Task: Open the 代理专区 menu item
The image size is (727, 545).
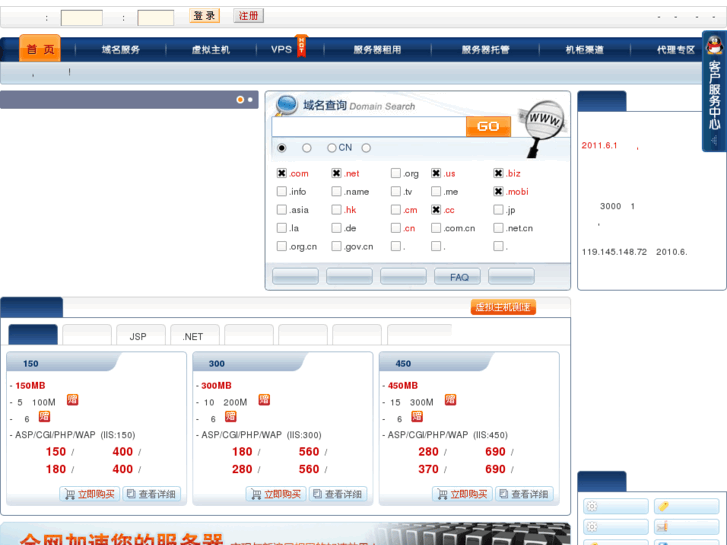Action: (676, 50)
